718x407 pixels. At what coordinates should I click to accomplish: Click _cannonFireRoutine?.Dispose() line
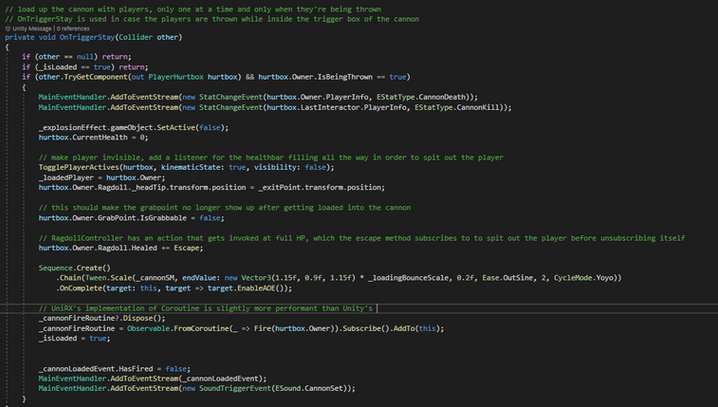click(x=102, y=318)
